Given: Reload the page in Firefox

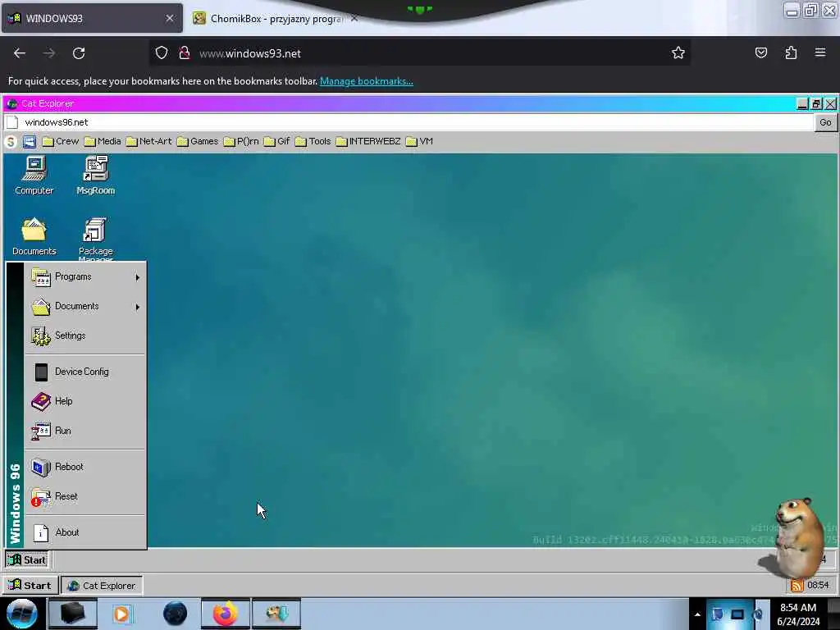Looking at the screenshot, I should point(79,53).
